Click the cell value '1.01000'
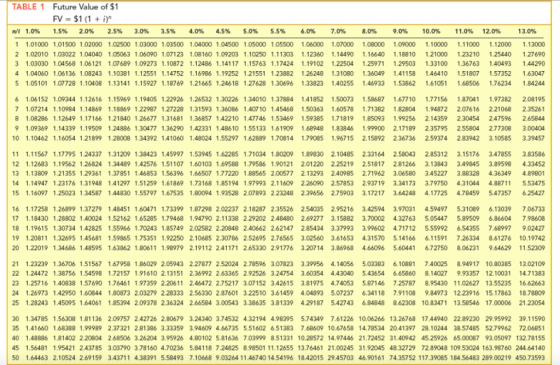 (37, 45)
